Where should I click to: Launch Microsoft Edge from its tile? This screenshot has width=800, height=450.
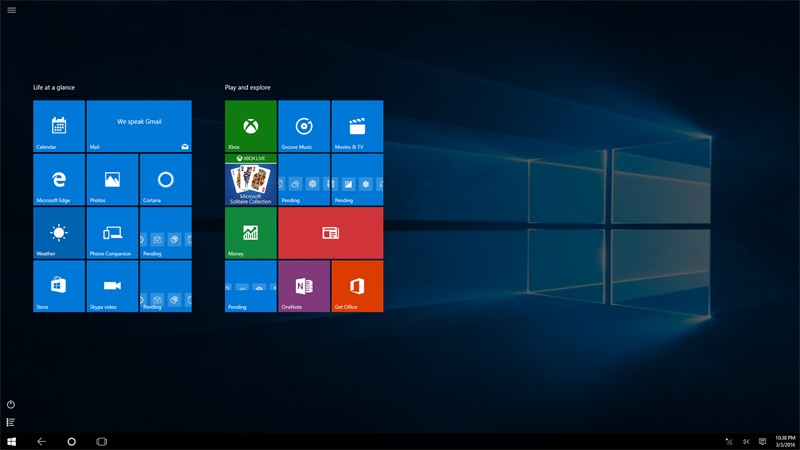[59, 179]
